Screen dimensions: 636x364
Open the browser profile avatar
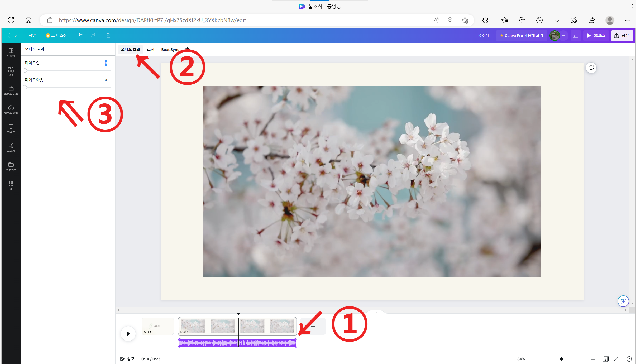click(610, 20)
